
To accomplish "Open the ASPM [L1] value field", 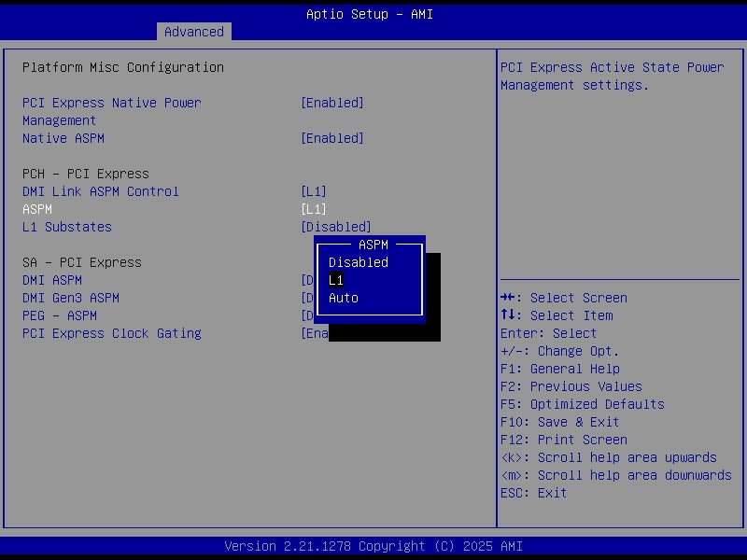I will (x=313, y=209).
